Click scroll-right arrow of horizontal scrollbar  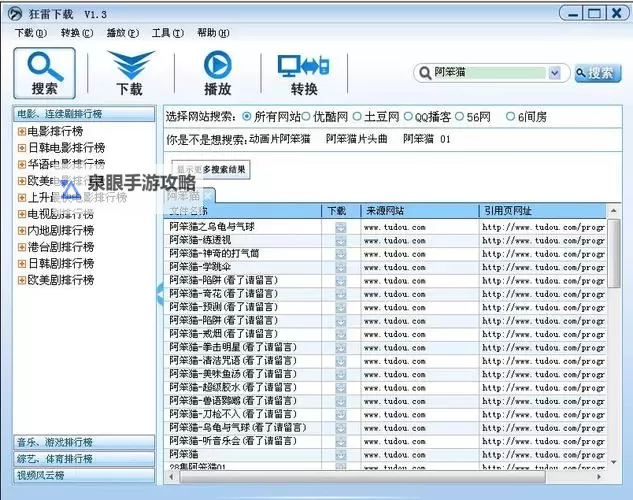click(x=599, y=477)
